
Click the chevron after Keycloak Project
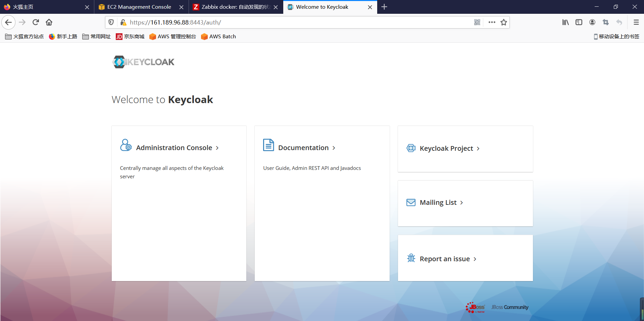(x=478, y=149)
